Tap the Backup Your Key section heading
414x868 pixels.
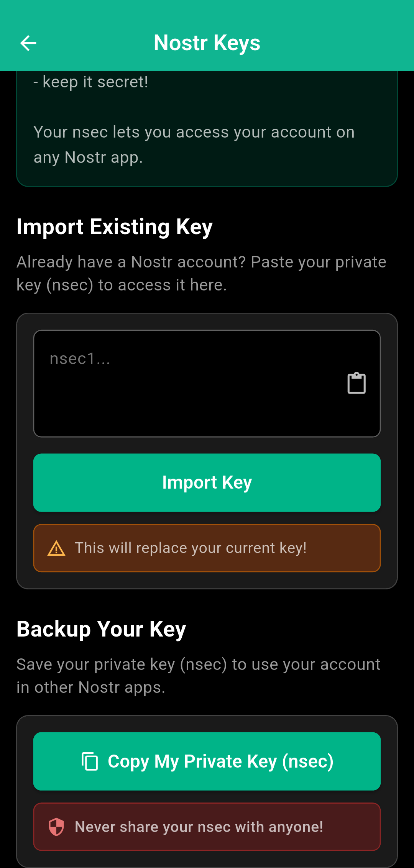[x=101, y=628]
